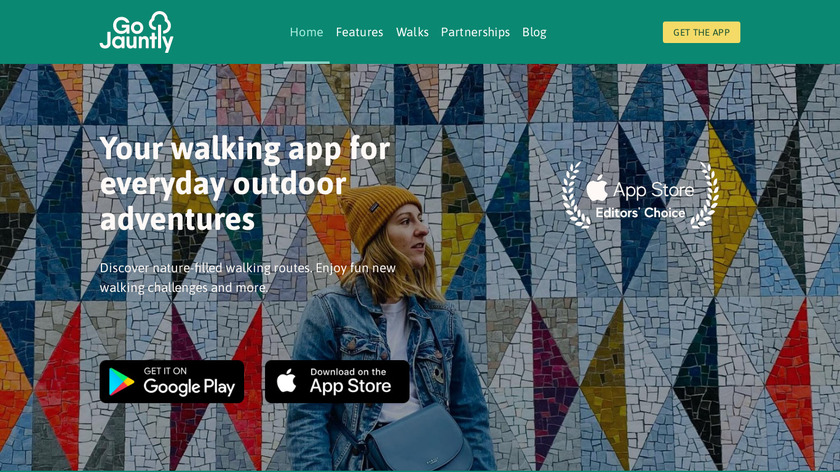The width and height of the screenshot is (840, 472).
Task: Click the App Store Editors' Choice text
Action: 640,200
